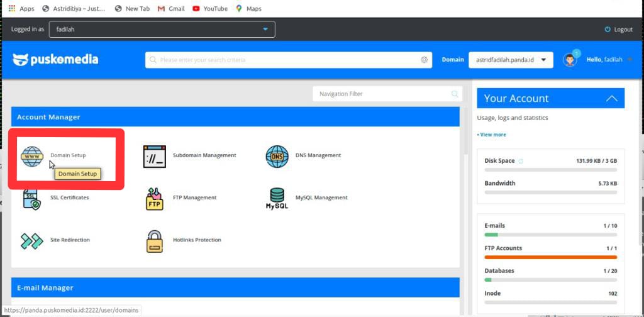Screen dimensions: 644x317
Task: Collapse the Your Account panel
Action: (611, 99)
